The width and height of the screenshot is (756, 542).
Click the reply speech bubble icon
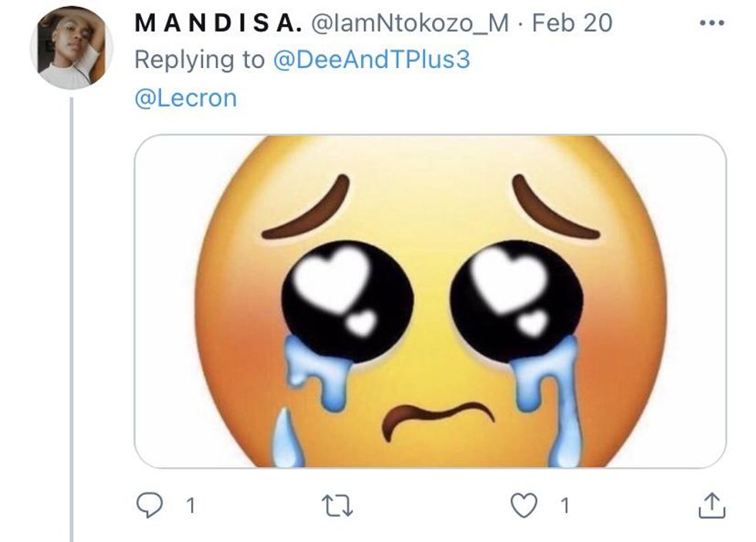click(148, 505)
